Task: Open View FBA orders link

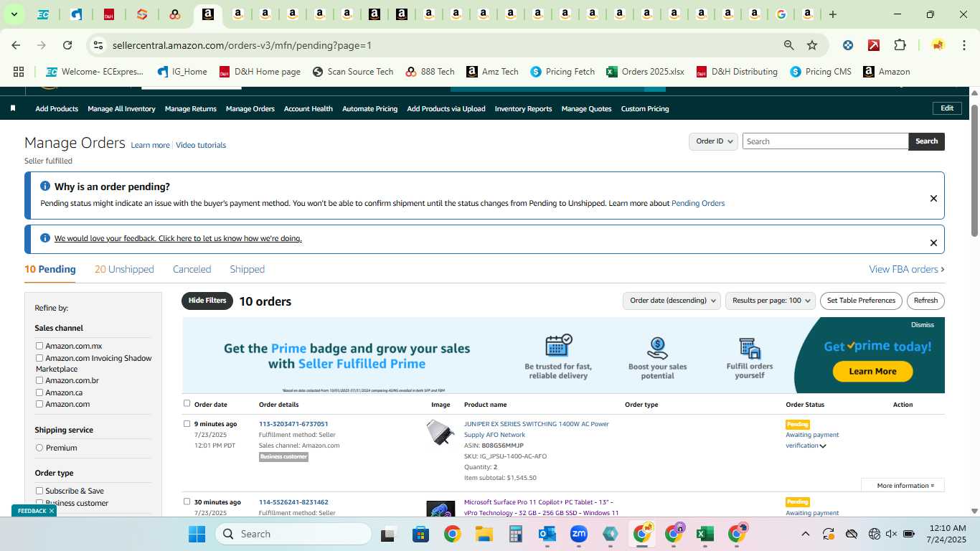Action: 906,269
